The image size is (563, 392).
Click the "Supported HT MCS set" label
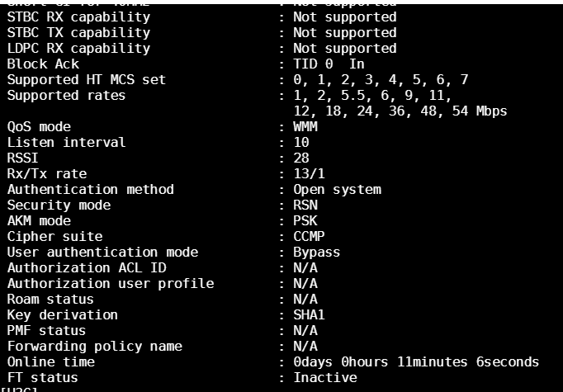(86, 79)
